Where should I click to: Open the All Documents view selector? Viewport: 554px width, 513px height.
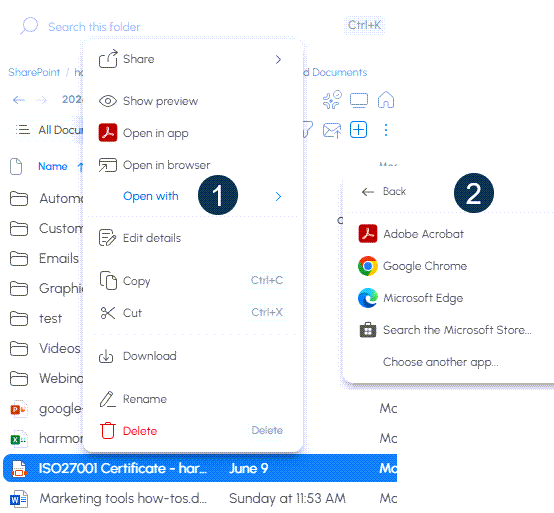click(x=48, y=130)
